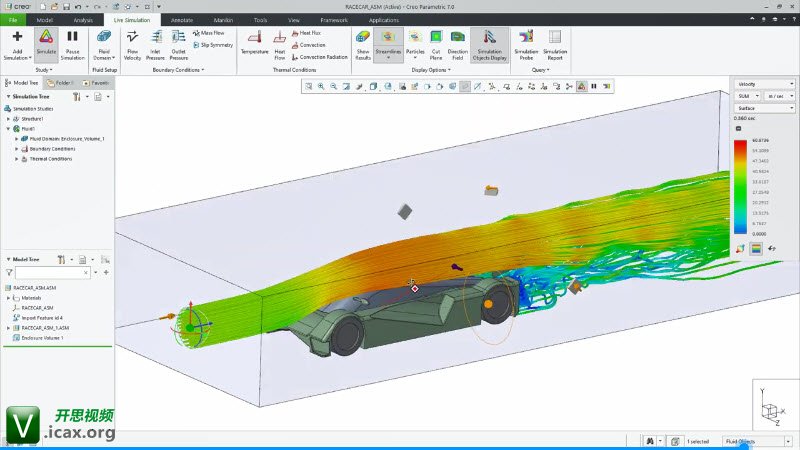This screenshot has width=800, height=450.
Task: Toggle the Streamlines display option
Action: (x=388, y=45)
